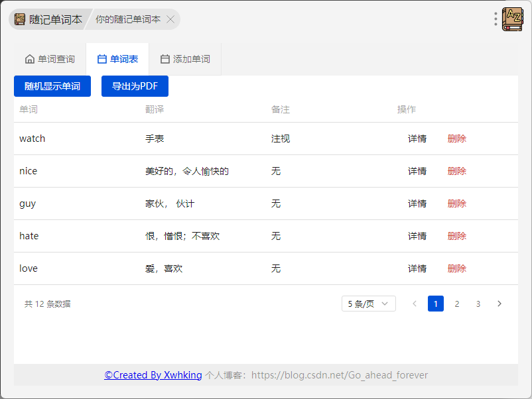Click the home icon in 单词查询 tab
Viewport: 532px width, 399px height.
(30, 59)
